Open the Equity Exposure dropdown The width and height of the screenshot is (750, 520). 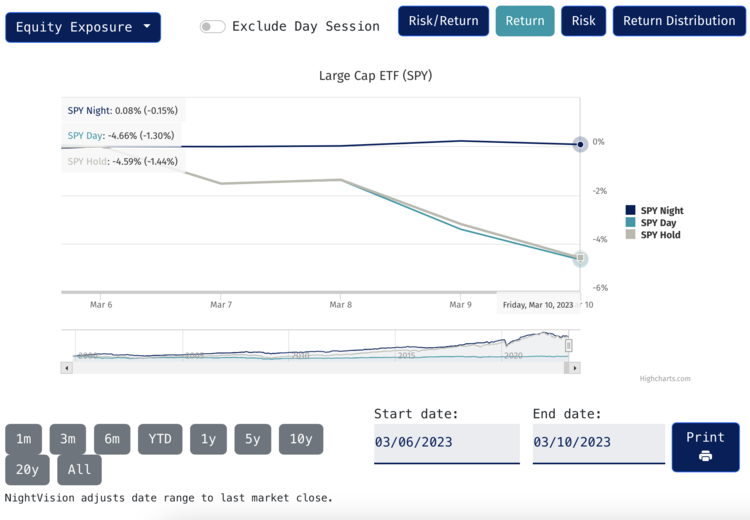click(x=83, y=27)
